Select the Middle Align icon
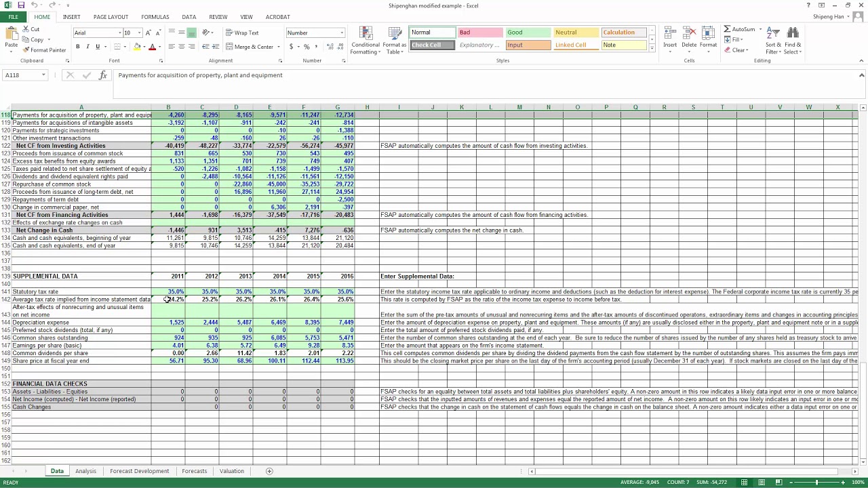 (182, 33)
